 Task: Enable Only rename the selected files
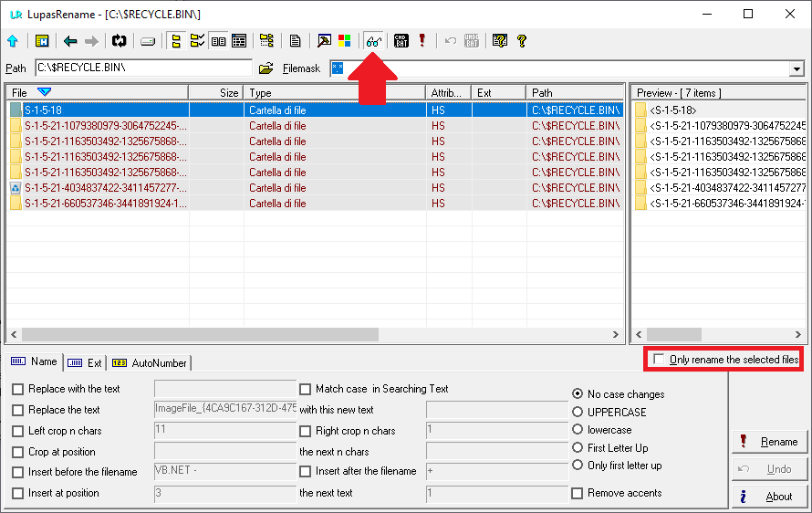pos(659,360)
